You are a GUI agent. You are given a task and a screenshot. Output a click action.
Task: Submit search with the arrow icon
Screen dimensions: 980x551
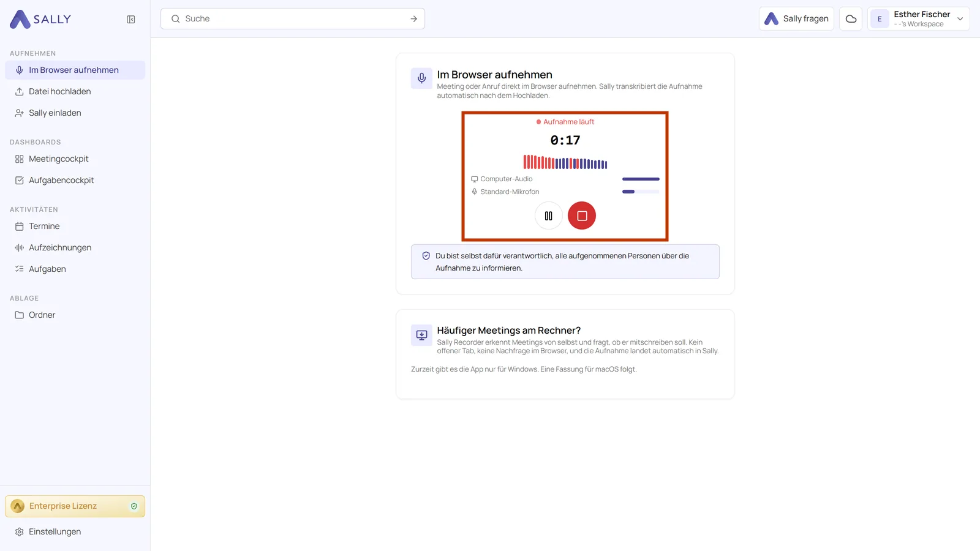click(414, 19)
